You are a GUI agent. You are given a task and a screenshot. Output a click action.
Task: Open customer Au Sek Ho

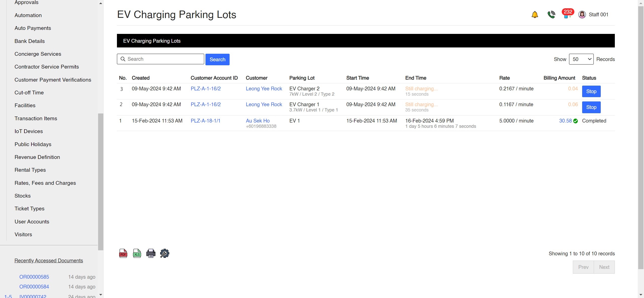pyautogui.click(x=257, y=121)
